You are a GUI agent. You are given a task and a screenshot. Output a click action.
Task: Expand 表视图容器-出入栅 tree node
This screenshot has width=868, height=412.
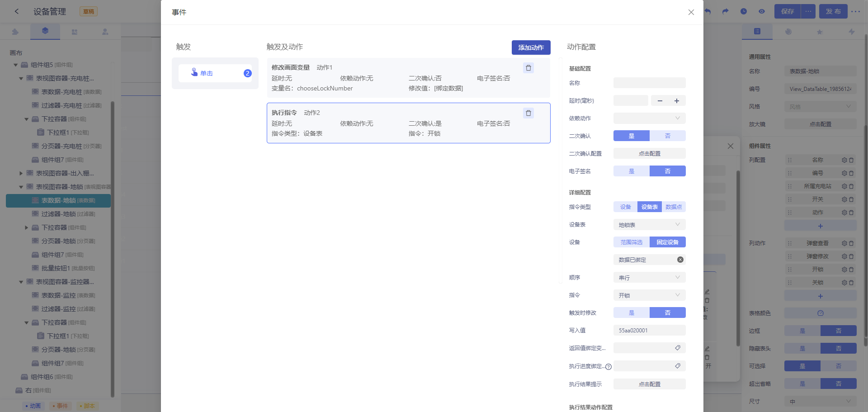[21, 173]
